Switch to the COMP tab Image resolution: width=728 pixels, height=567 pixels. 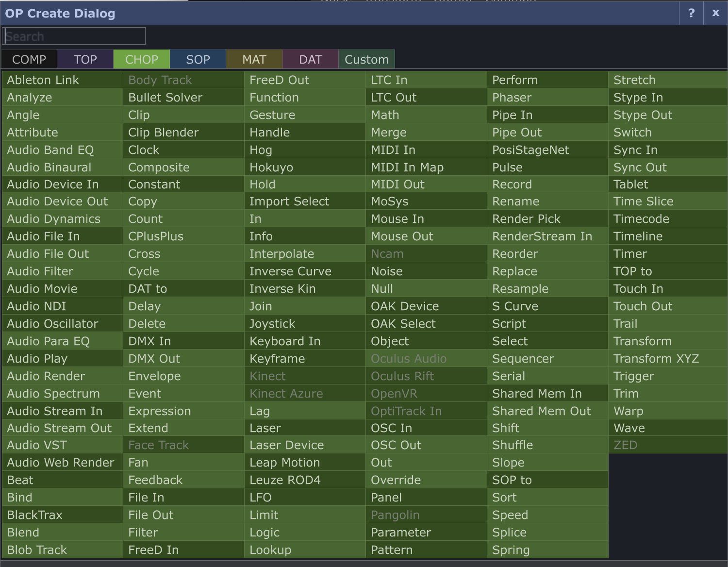click(x=29, y=59)
